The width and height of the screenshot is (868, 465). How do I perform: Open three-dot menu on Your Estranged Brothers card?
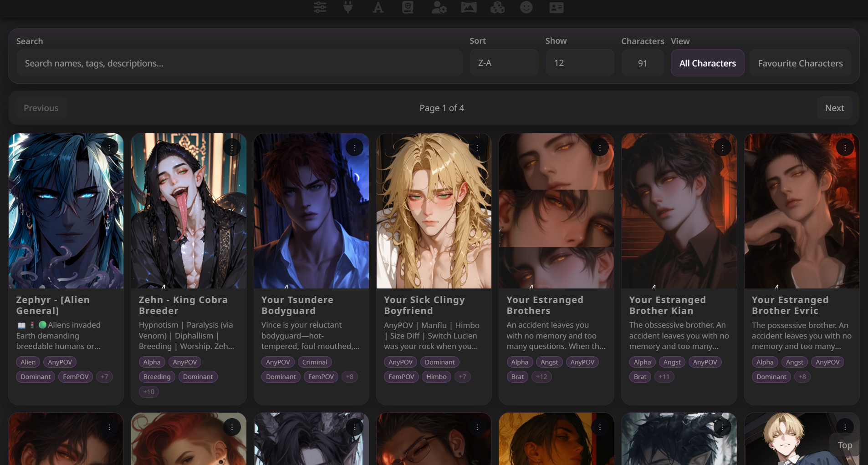click(x=600, y=147)
